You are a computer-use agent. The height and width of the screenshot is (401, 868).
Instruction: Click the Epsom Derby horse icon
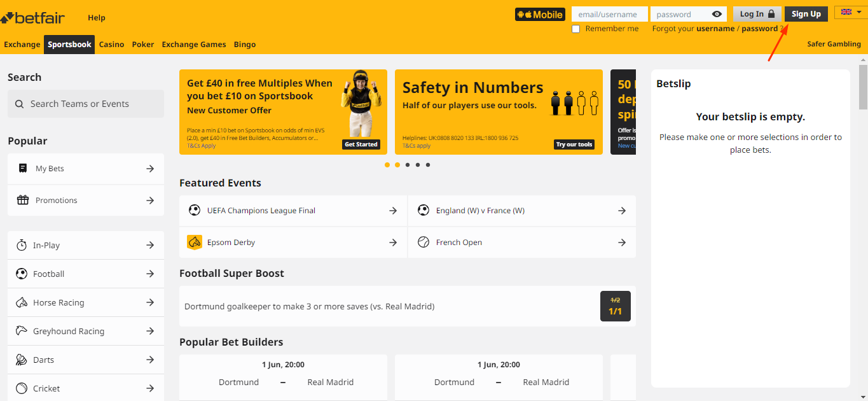[x=195, y=243]
